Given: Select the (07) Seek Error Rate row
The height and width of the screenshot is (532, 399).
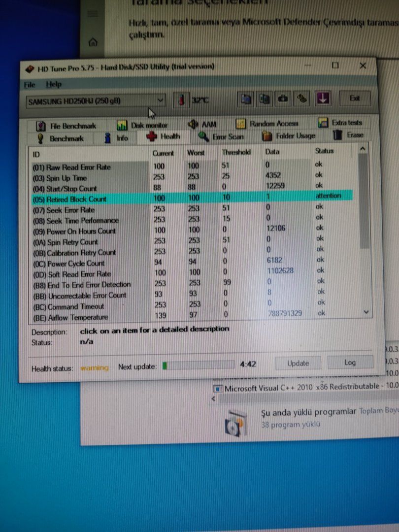Looking at the screenshot, I should pos(192,209).
